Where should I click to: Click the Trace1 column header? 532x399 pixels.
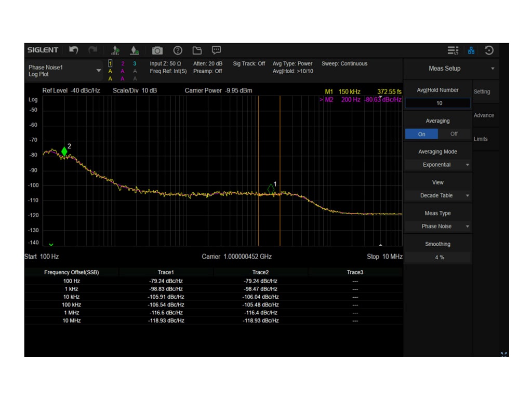pos(166,272)
